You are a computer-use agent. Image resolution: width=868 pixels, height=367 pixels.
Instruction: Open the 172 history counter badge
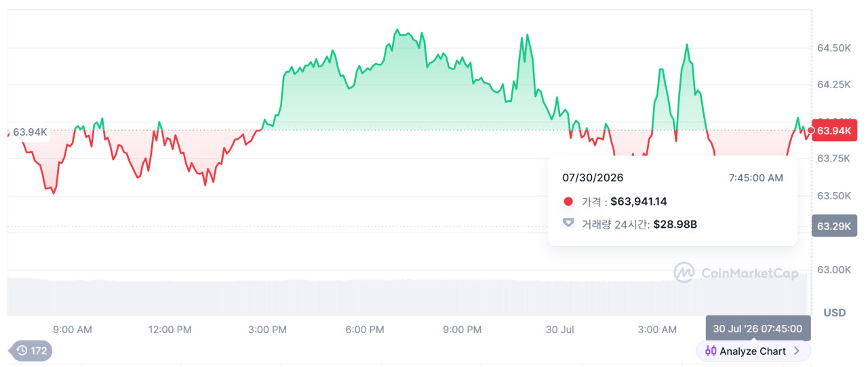pyautogui.click(x=31, y=351)
